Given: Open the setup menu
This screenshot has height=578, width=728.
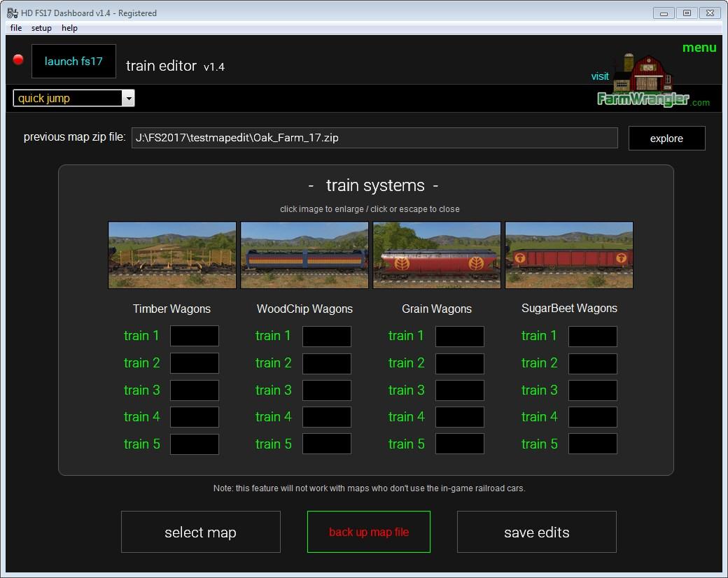Looking at the screenshot, I should click(41, 28).
